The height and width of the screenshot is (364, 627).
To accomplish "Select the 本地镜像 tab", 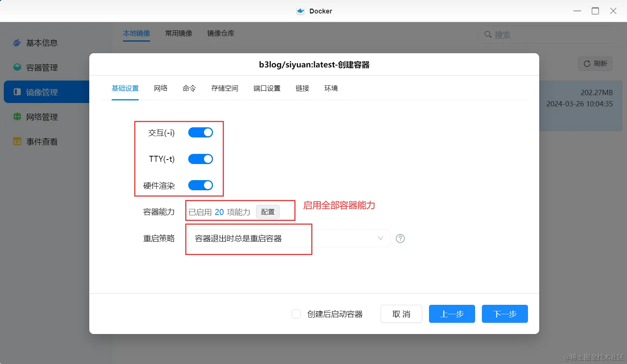I will pos(136,33).
